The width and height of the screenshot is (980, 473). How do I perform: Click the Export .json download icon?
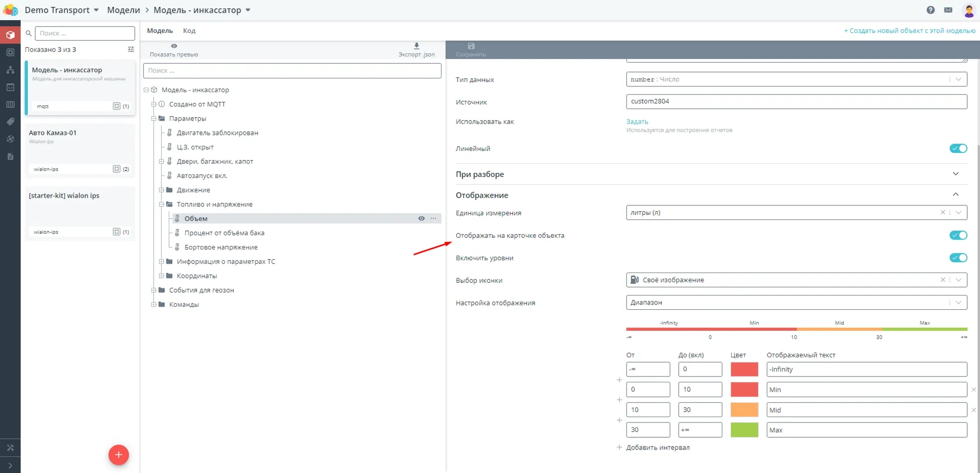coord(416,46)
